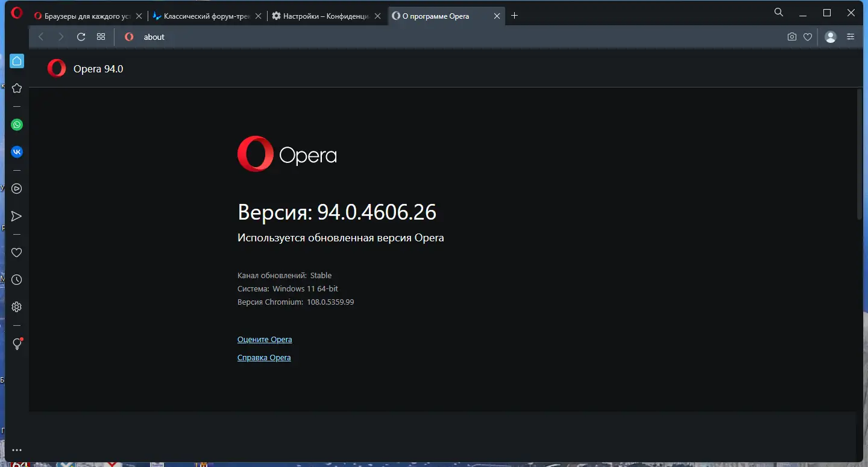Open a new tab with plus button

[514, 16]
